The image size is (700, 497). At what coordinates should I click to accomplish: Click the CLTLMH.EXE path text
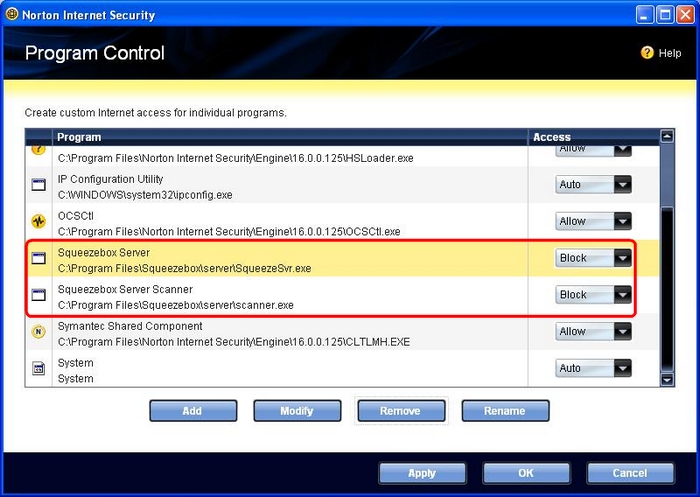[x=234, y=342]
